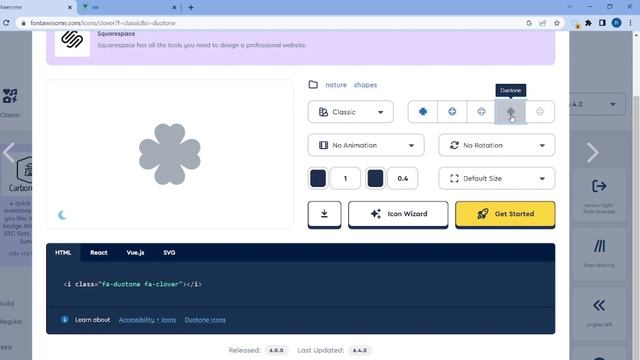Open the nature category link
This screenshot has width=640, height=360.
tap(336, 85)
